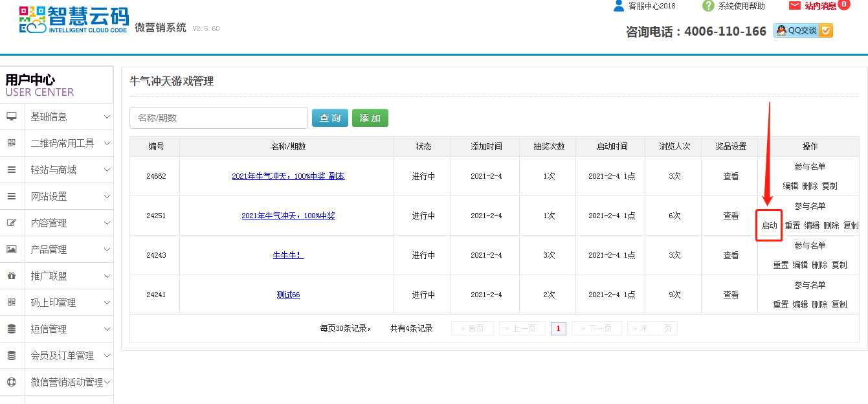Click the gift icon beside 推广联盟
The height and width of the screenshot is (404, 868).
[x=12, y=276]
